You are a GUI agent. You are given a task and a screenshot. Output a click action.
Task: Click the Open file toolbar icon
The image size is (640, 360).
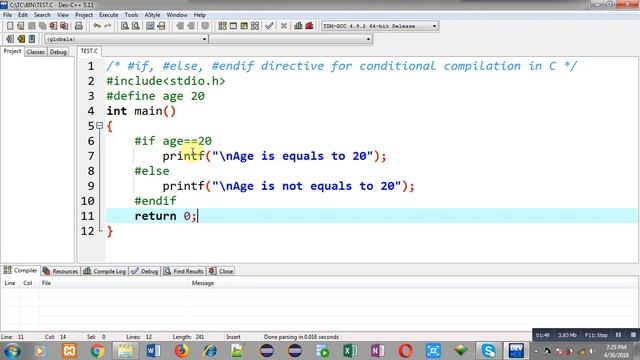(20, 26)
